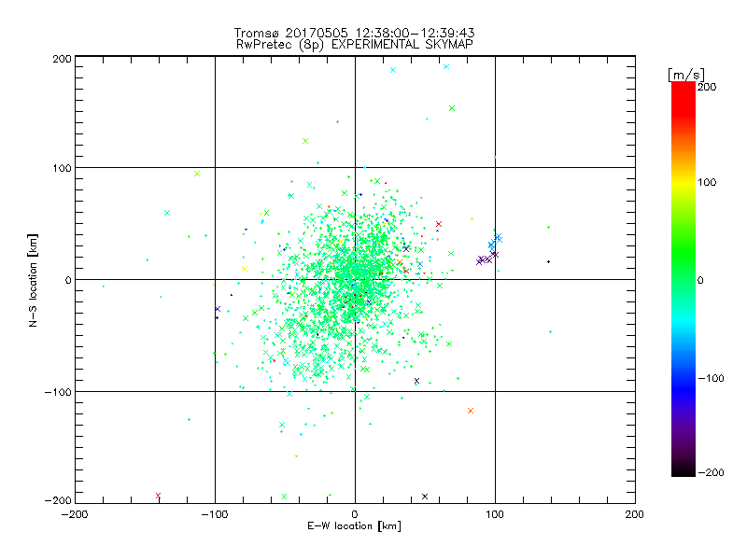This screenshot has height=560, width=747.
Task: Click the 0 label beside the colorbar
Action: pyautogui.click(x=700, y=280)
